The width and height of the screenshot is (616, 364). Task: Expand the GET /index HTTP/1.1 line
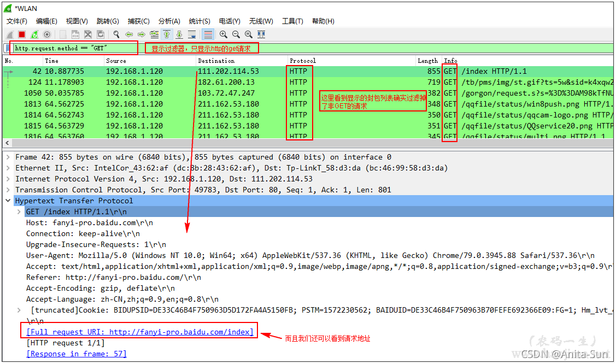pyautogui.click(x=19, y=212)
